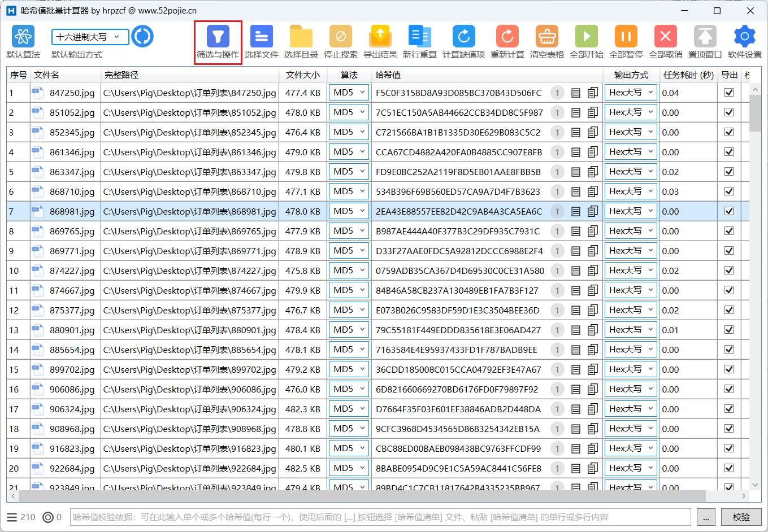Copy the hash for 847250.jpg
The image size is (768, 532).
coord(592,93)
